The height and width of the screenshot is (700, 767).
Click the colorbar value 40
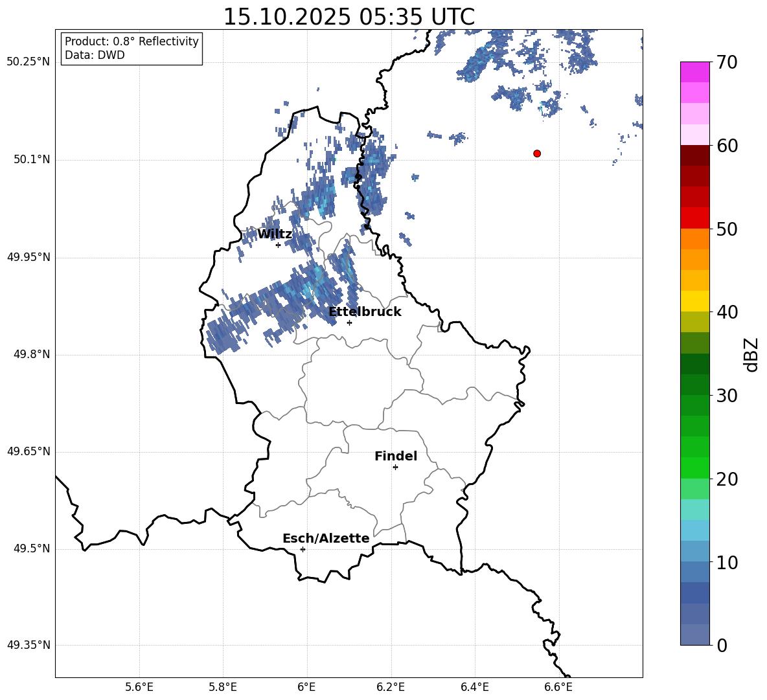tap(727, 312)
